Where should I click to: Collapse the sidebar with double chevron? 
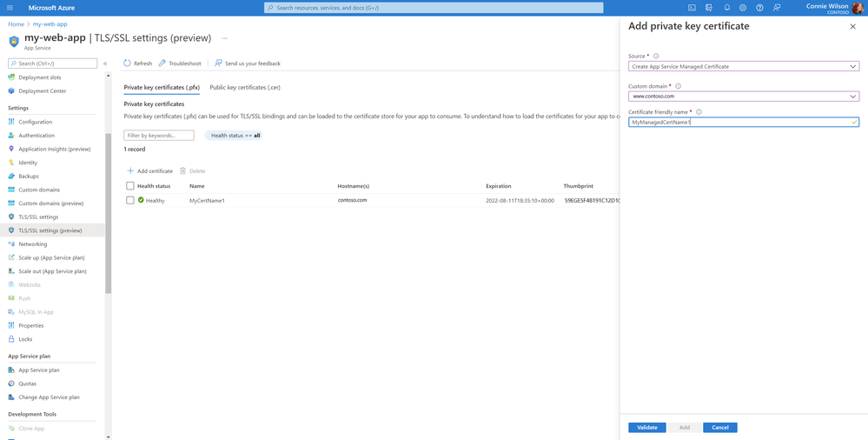pos(105,63)
